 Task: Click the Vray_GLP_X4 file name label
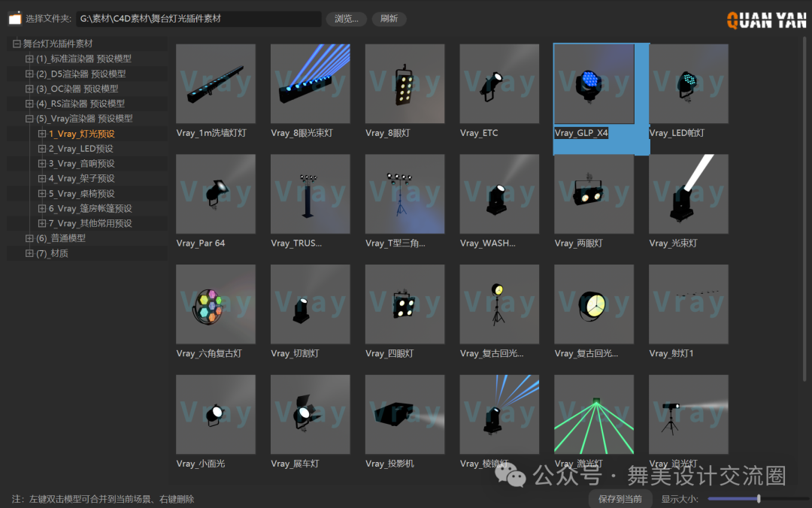(581, 133)
